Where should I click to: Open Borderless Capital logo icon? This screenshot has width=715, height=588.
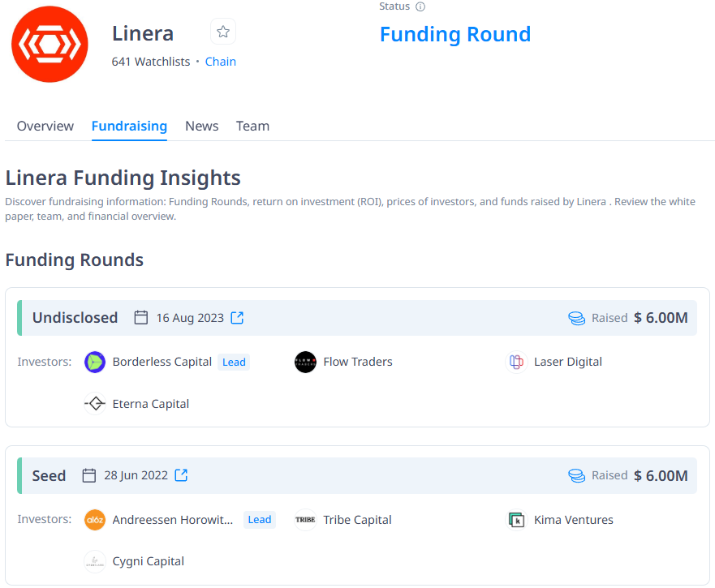95,362
